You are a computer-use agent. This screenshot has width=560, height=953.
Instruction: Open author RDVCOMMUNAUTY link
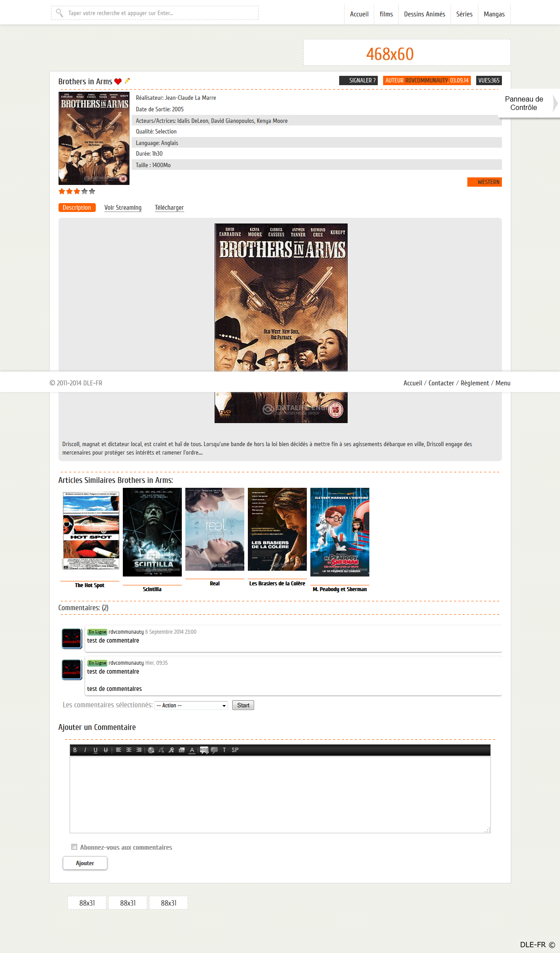click(426, 80)
